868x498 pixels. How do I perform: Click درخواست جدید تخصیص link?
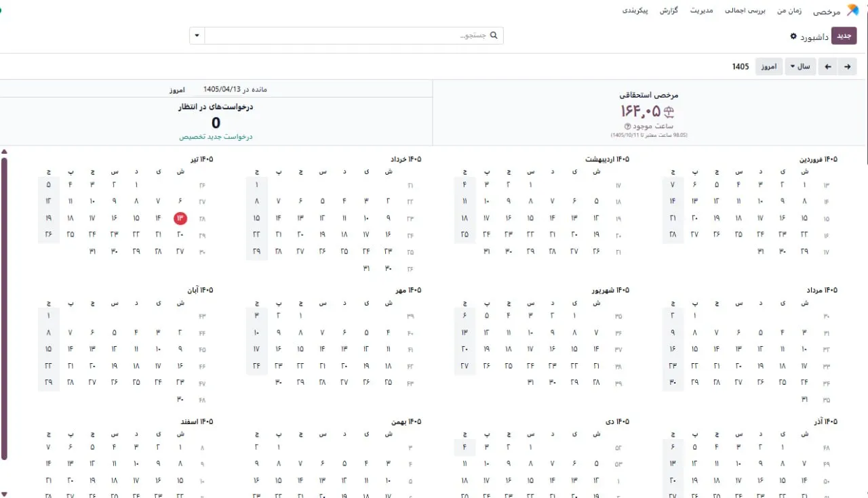pyautogui.click(x=216, y=136)
